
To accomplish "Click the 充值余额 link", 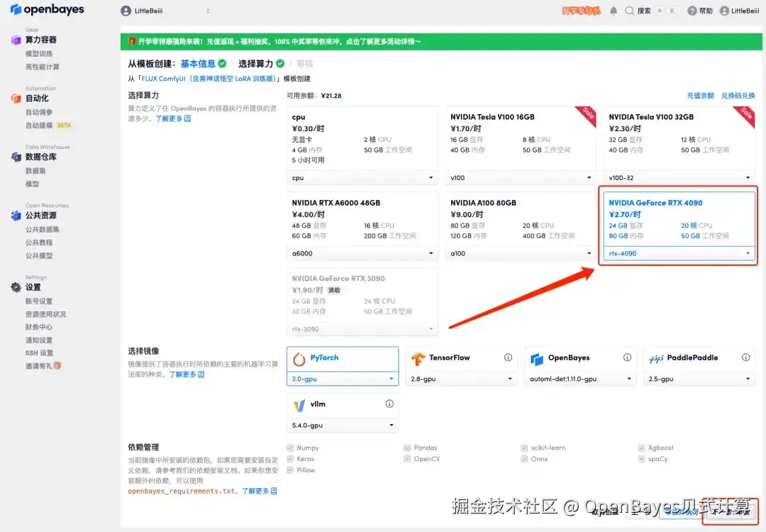I will tap(701, 96).
